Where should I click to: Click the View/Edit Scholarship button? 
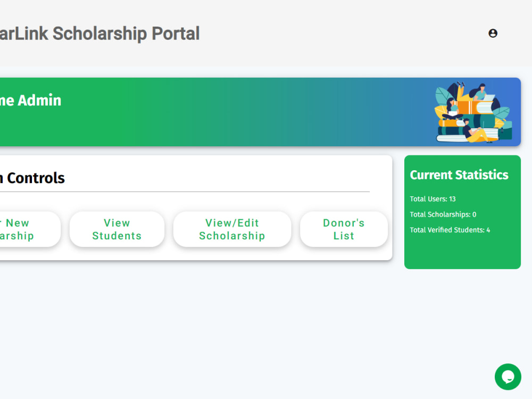coord(232,229)
